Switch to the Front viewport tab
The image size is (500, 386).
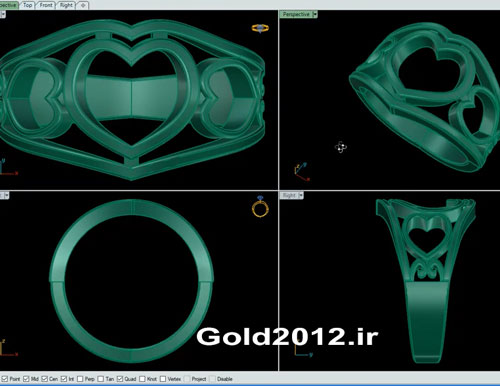[x=46, y=5]
